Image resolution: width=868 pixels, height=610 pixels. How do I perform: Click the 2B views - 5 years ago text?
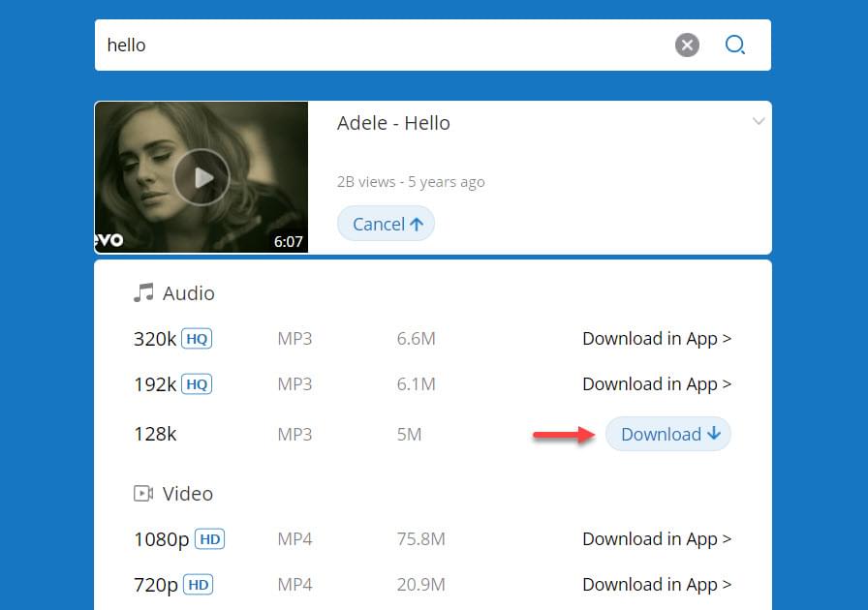[411, 182]
